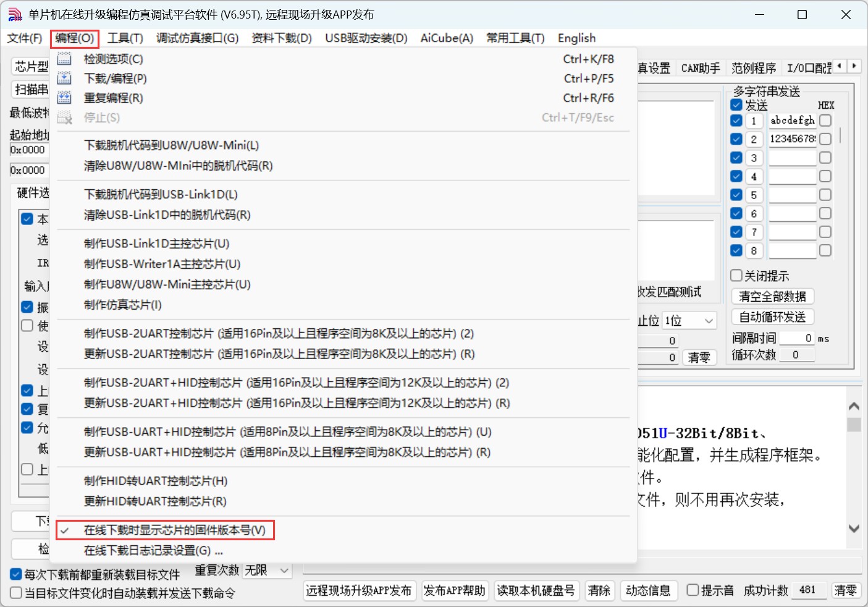868x607 pixels.
Task: Enable HEX checkbox for row 4
Action: pyautogui.click(x=825, y=176)
